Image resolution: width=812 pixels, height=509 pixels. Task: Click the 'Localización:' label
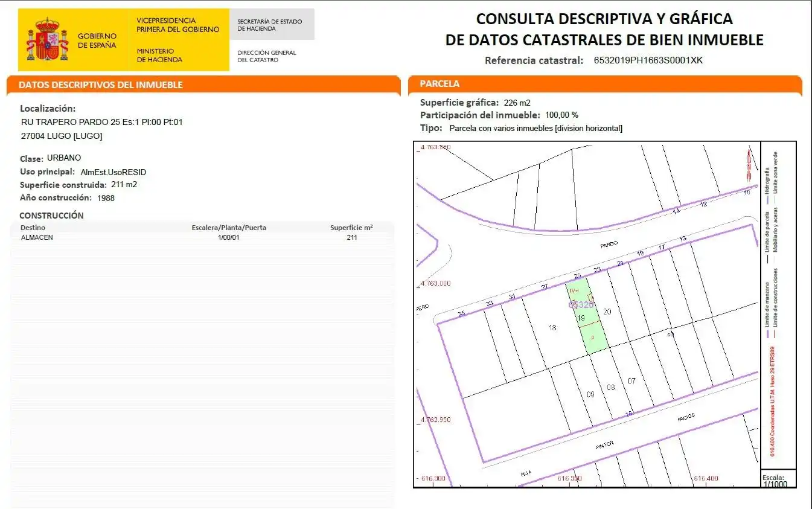[48, 109]
